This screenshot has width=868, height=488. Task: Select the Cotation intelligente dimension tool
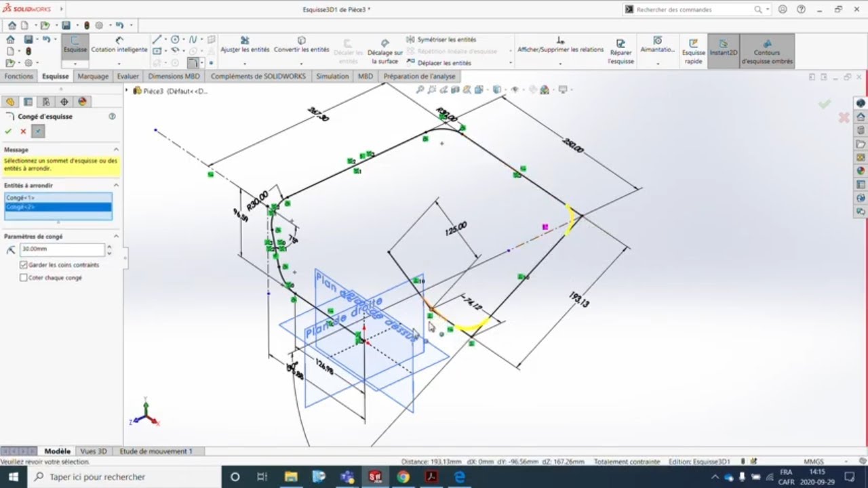pyautogui.click(x=119, y=45)
